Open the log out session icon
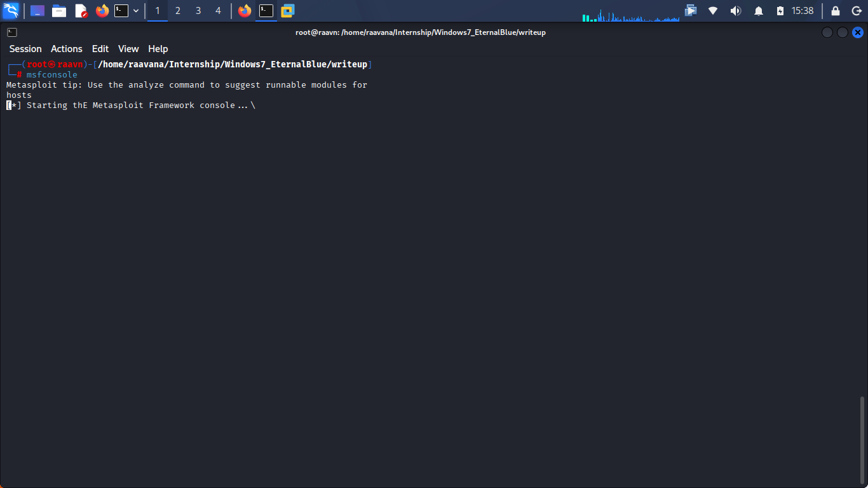This screenshot has width=868, height=488. 856,11
